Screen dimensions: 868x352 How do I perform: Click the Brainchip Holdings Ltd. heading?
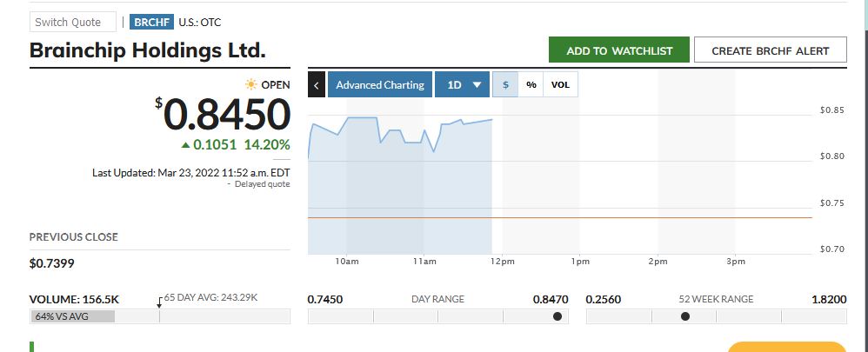[147, 50]
